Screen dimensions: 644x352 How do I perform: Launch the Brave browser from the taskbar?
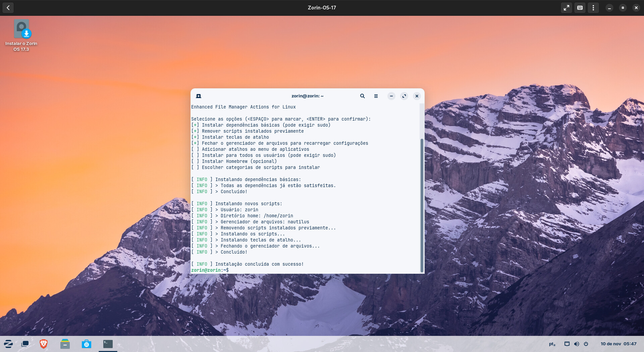point(44,344)
